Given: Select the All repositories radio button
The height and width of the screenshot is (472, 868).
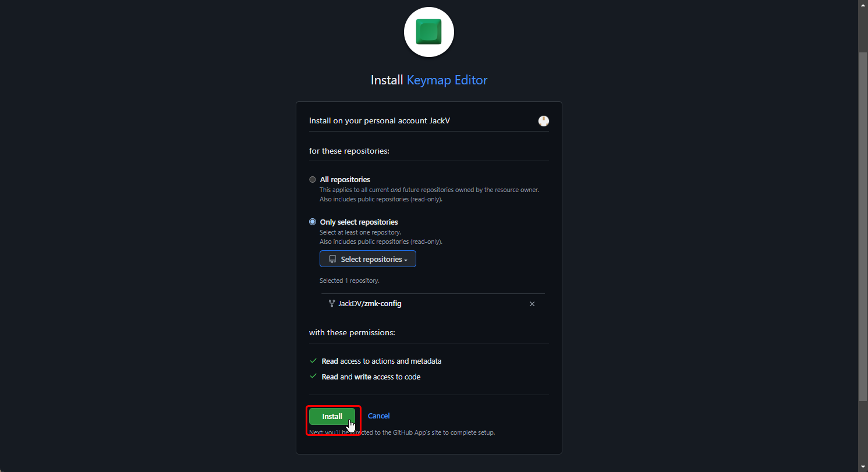Looking at the screenshot, I should (x=313, y=180).
